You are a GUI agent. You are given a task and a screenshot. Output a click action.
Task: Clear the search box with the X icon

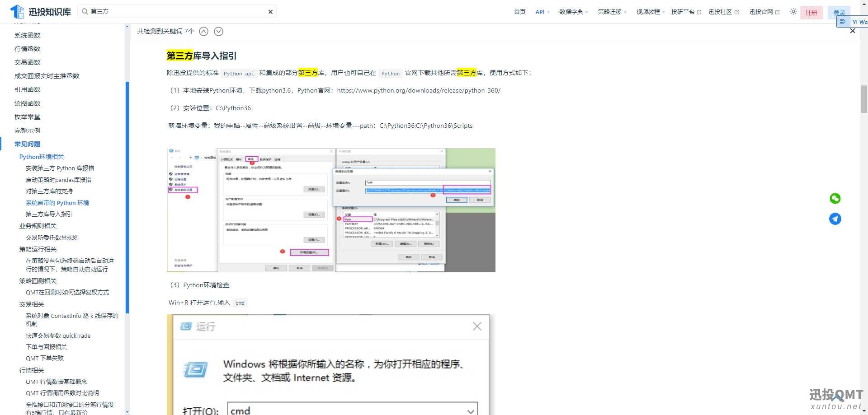[x=270, y=12]
